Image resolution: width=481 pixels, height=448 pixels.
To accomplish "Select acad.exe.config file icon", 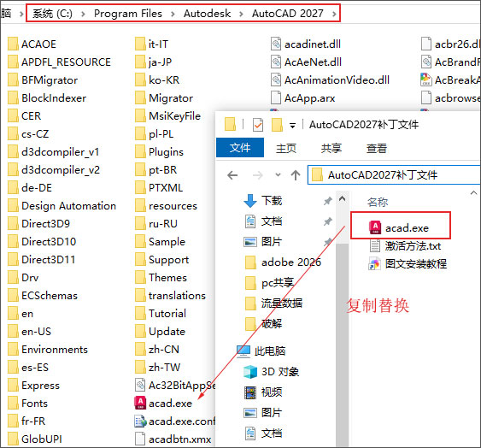I will pyautogui.click(x=140, y=421).
